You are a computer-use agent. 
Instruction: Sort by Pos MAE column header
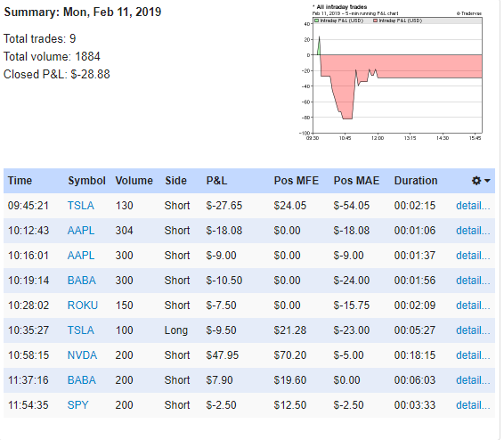[x=356, y=181]
